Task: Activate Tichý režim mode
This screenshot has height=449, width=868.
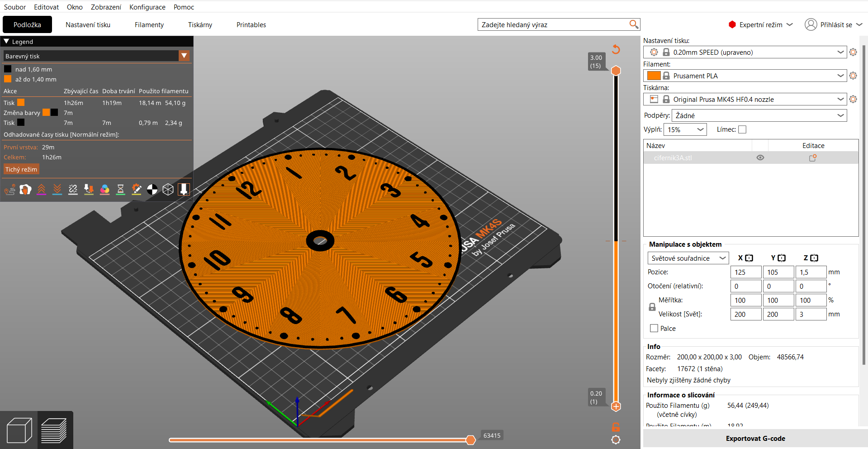Action: pyautogui.click(x=21, y=169)
